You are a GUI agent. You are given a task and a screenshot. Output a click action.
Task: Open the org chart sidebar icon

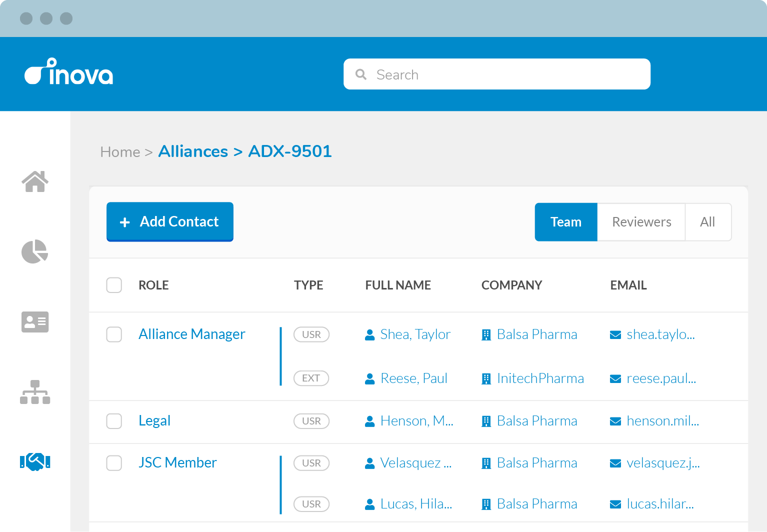tap(35, 392)
